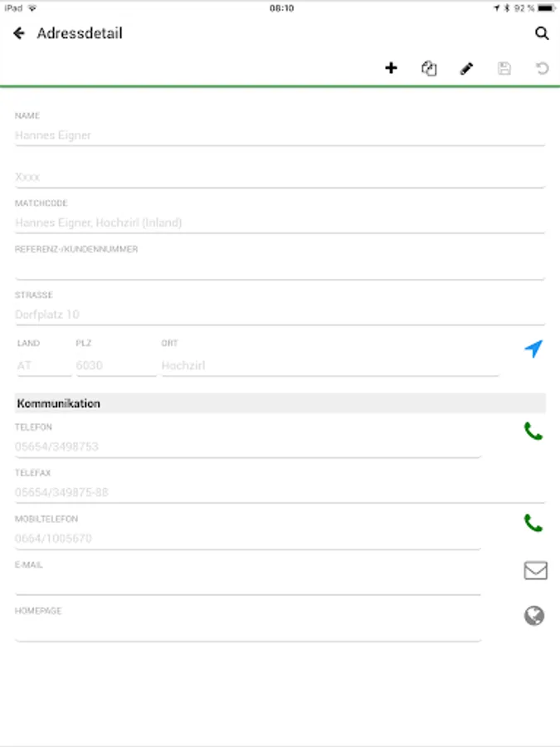
Task: Focus the Referenz-/Kundennummer field
Action: coord(280,268)
